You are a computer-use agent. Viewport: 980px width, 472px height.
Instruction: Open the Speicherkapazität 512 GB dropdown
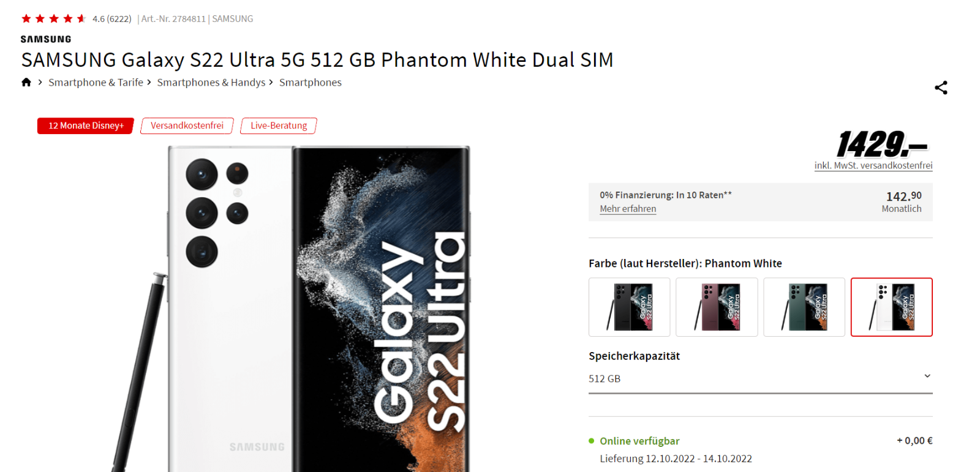pos(761,379)
